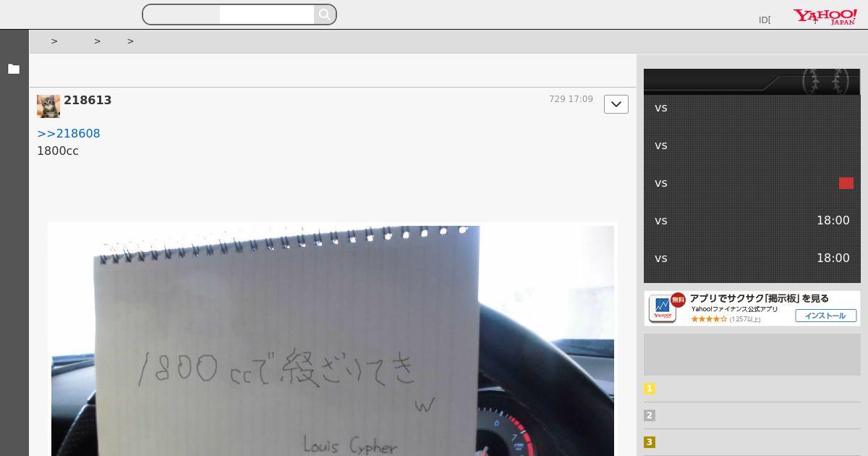This screenshot has height=456, width=868.
Task: Open ranking item number 2
Action: 752,415
